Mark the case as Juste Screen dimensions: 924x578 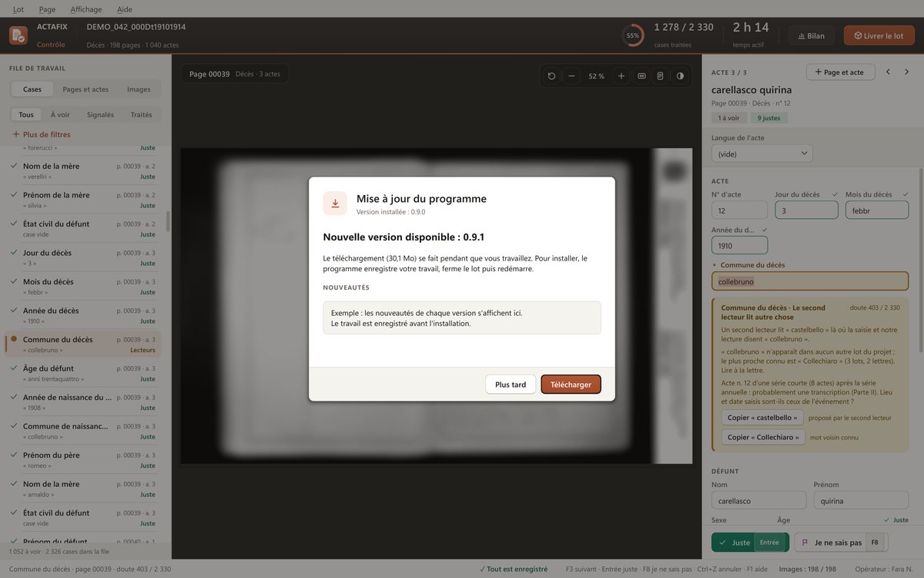(x=750, y=543)
